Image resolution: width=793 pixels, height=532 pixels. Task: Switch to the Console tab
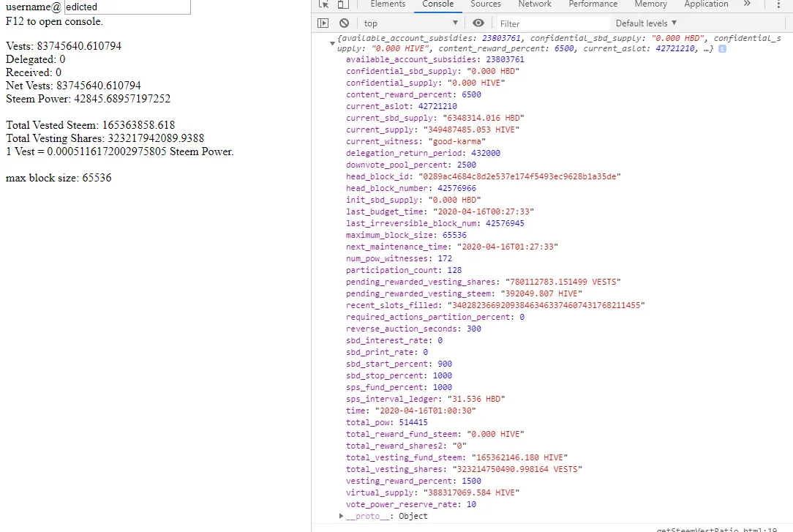[438, 4]
